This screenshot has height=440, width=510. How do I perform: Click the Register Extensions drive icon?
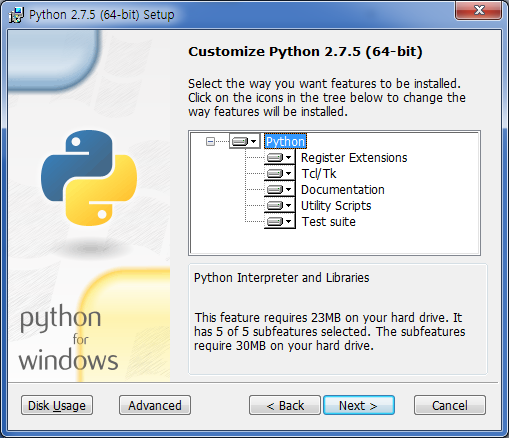[275, 157]
